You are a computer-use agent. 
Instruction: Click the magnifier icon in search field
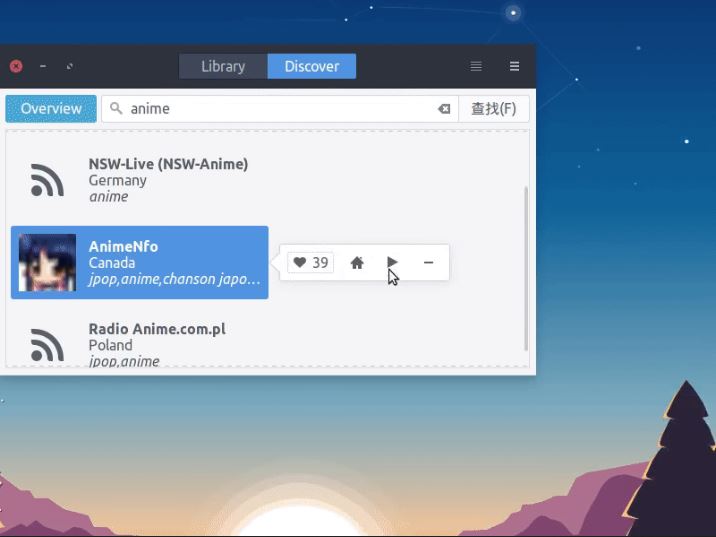point(117,109)
